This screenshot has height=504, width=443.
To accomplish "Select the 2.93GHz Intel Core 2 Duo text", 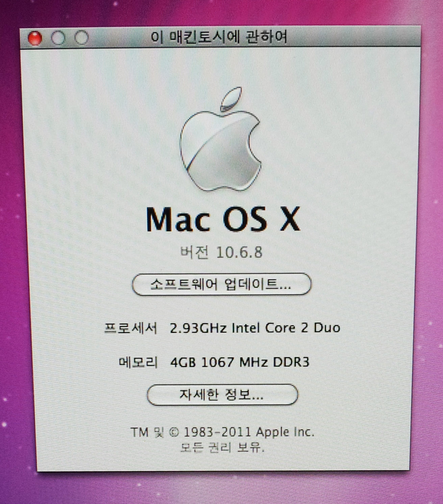I will (x=255, y=328).
